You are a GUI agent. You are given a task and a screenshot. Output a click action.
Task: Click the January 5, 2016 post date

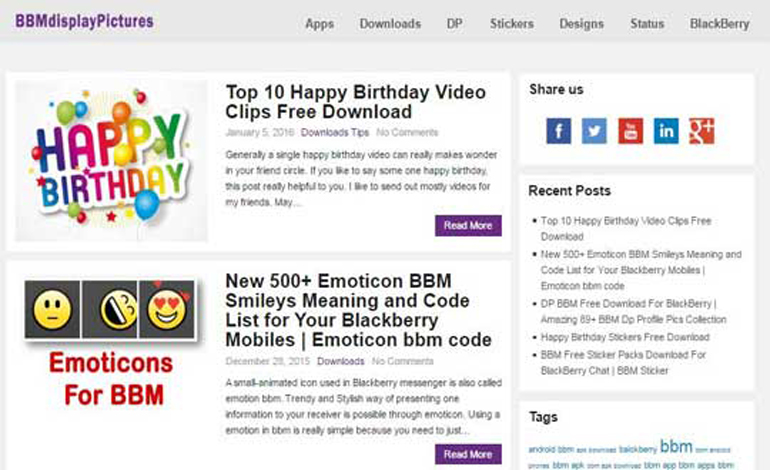pos(260,133)
